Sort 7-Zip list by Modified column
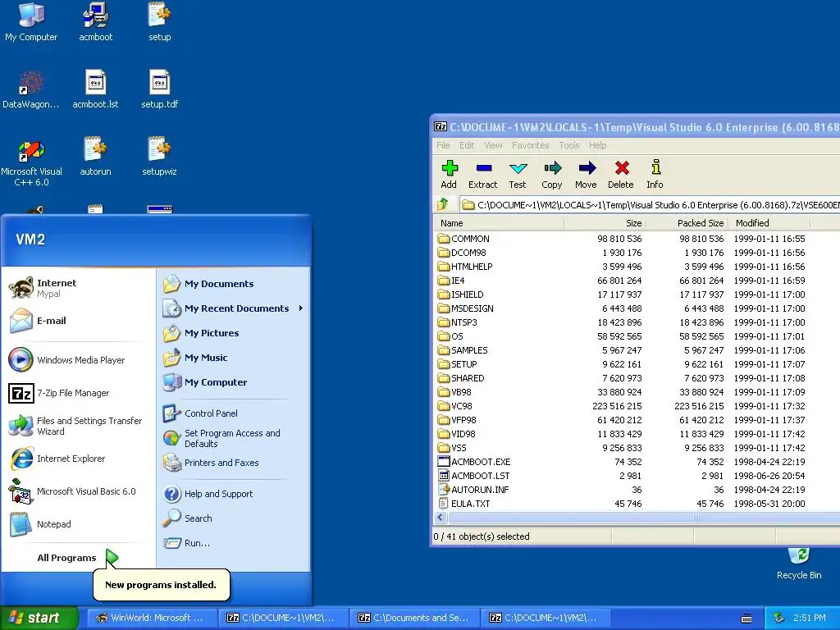The image size is (840, 630). tap(769, 223)
